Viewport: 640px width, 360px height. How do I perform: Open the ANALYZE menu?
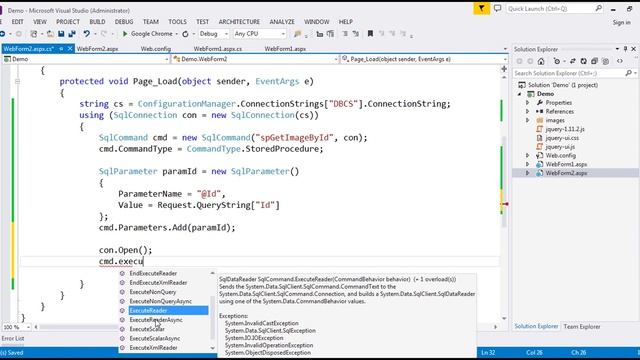point(282,22)
